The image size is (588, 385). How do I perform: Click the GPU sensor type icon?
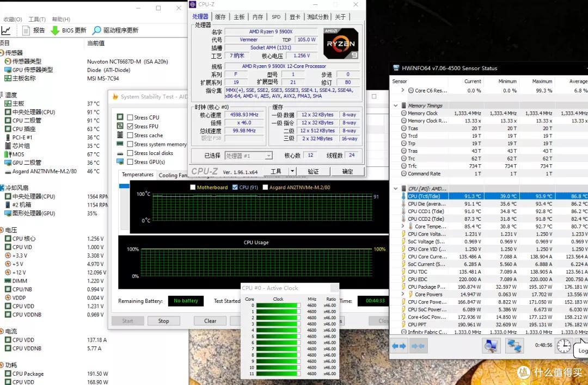pos(8,70)
